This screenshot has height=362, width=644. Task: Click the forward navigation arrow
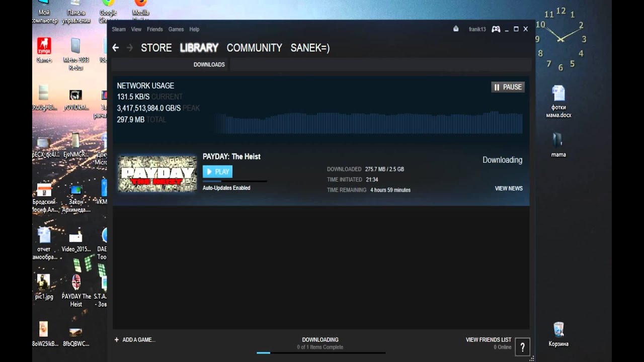click(130, 48)
